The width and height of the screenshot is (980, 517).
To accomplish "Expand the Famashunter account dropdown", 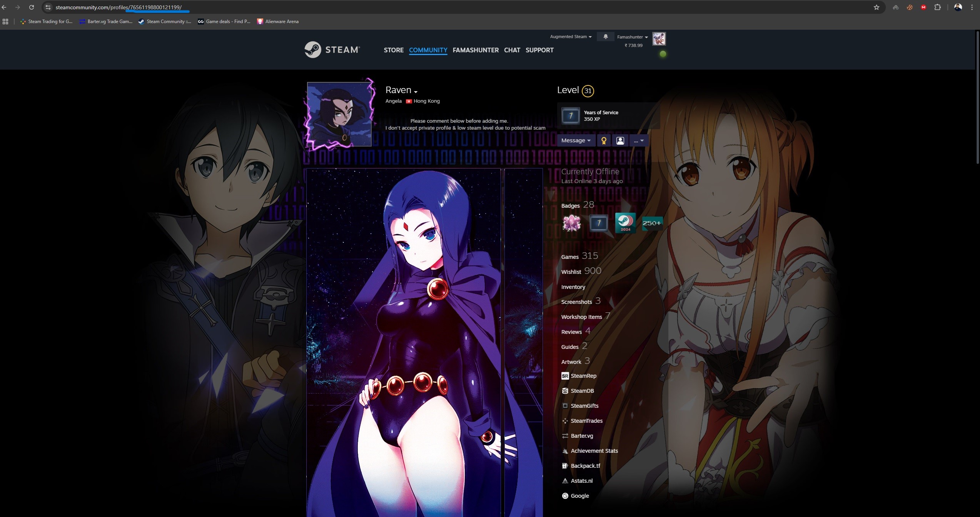I will [x=632, y=37].
